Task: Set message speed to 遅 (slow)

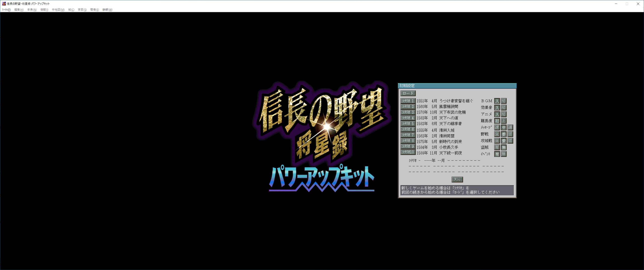Action: [510, 127]
